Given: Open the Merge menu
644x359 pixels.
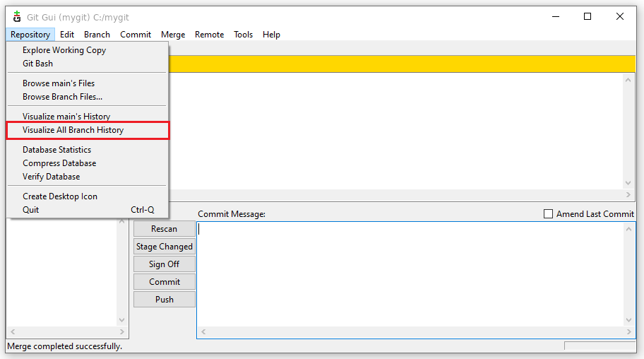Looking at the screenshot, I should point(173,35).
